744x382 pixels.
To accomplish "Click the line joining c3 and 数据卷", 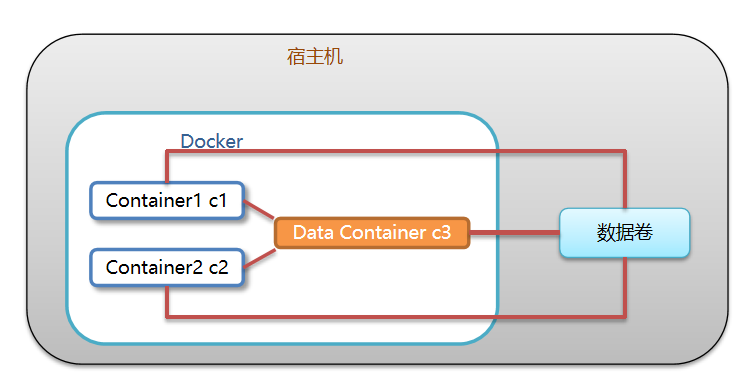I will click(515, 233).
